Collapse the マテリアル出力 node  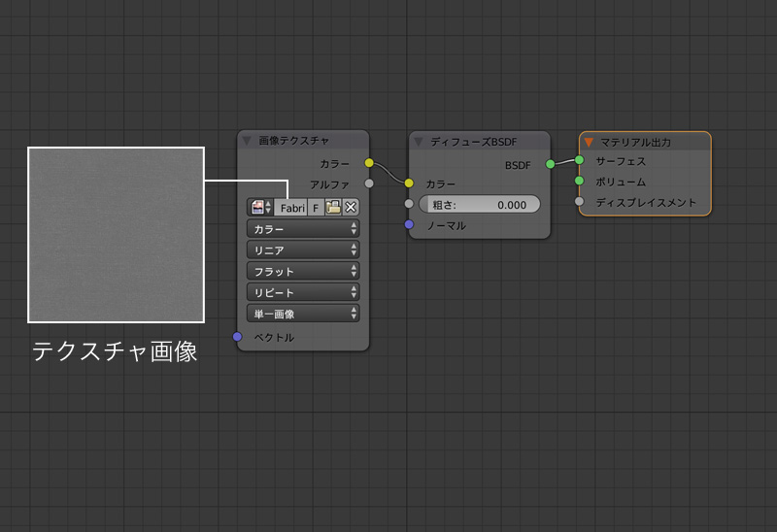[x=589, y=142]
